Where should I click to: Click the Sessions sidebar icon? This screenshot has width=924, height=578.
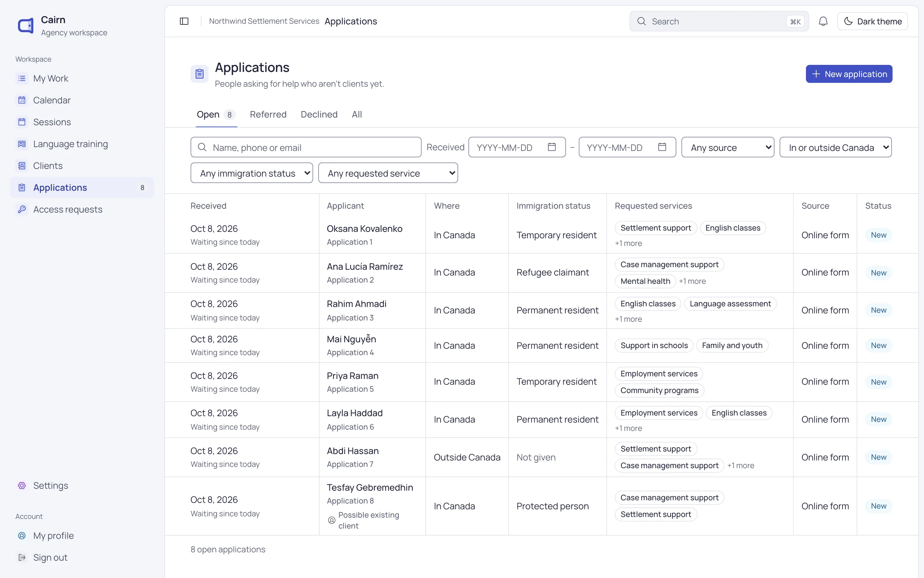22,122
